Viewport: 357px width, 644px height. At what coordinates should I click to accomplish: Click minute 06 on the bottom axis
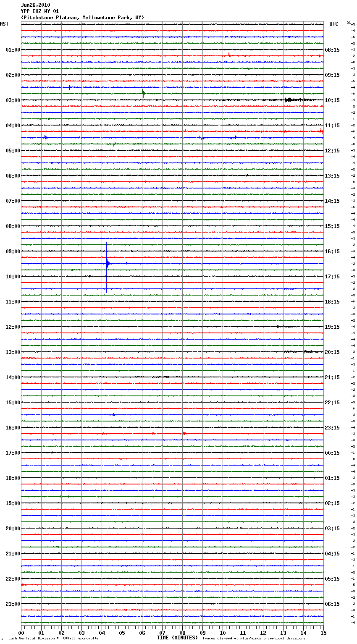pyautogui.click(x=142, y=632)
